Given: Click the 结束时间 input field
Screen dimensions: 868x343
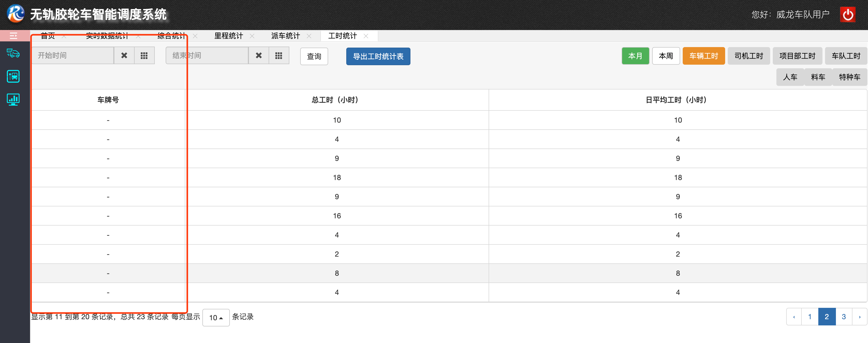Looking at the screenshot, I should pyautogui.click(x=207, y=56).
